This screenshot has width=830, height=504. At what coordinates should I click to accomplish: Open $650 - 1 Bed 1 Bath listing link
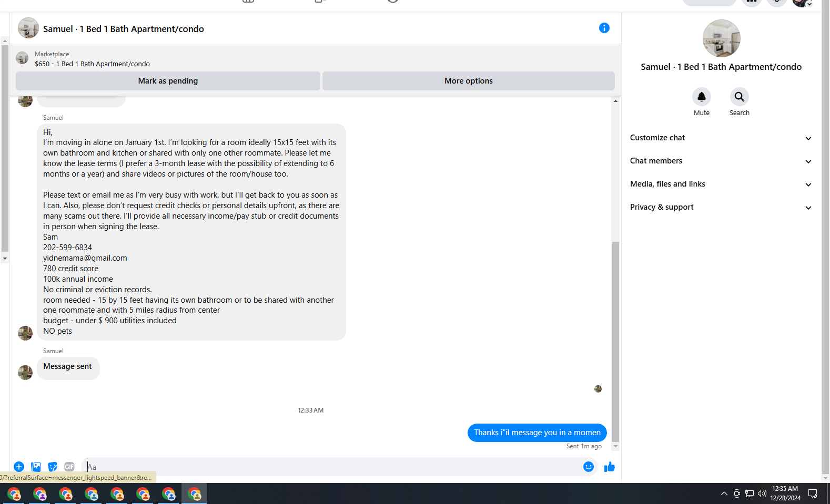pos(93,64)
